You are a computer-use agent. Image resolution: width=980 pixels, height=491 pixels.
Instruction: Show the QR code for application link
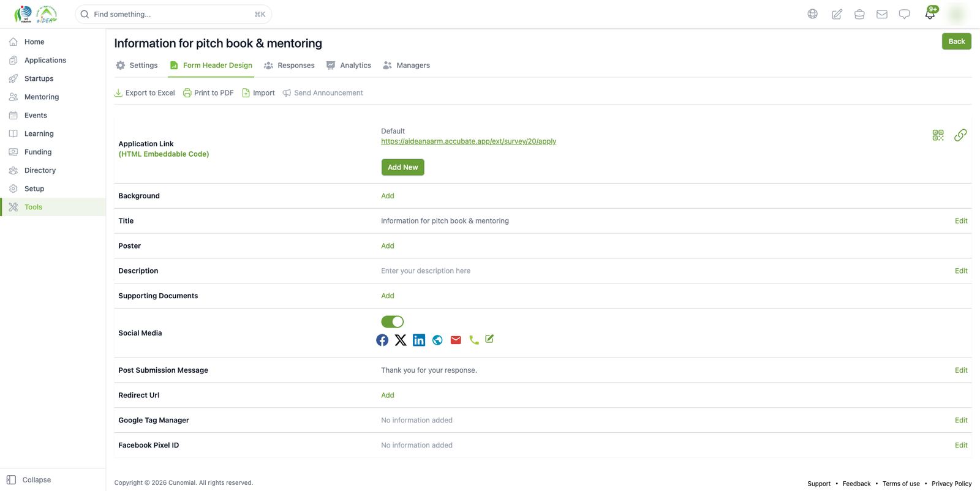[x=938, y=135]
